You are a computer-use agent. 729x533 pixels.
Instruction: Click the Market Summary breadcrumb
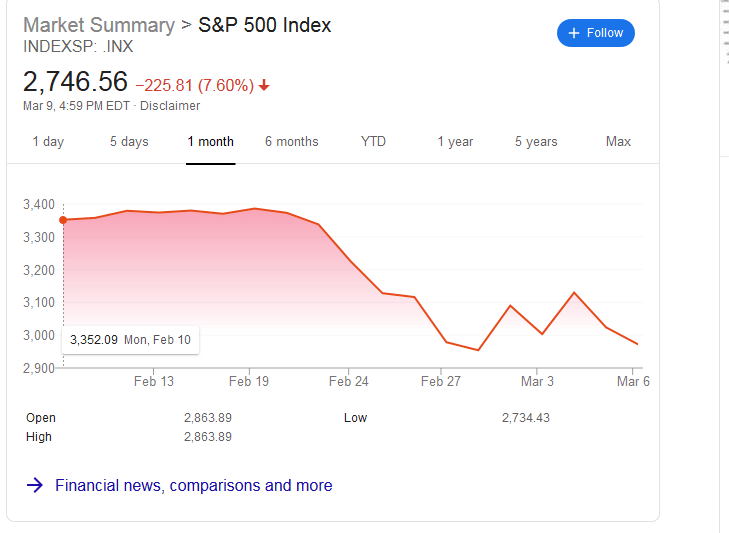coord(98,25)
